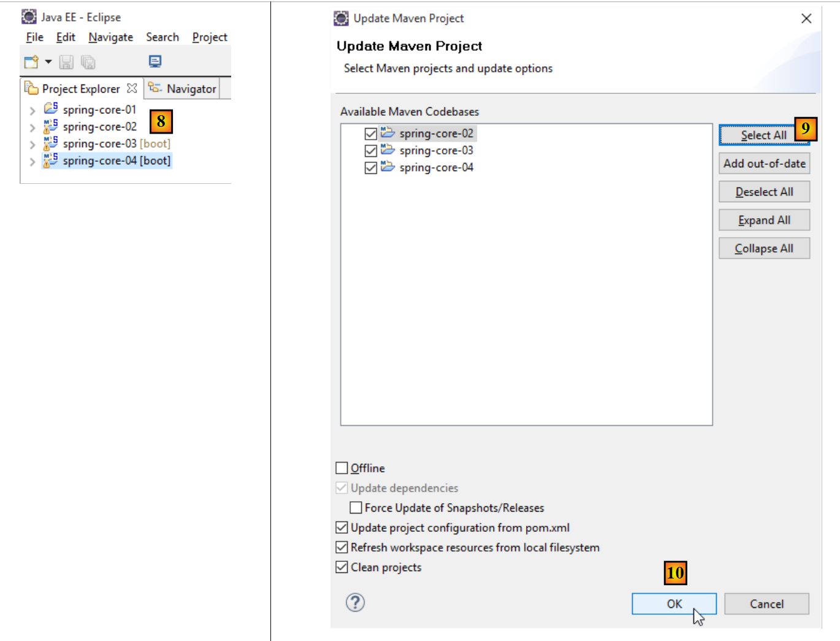Click the blue monitor toolbar icon
Viewport: 840px width, 641px height.
tap(155, 61)
